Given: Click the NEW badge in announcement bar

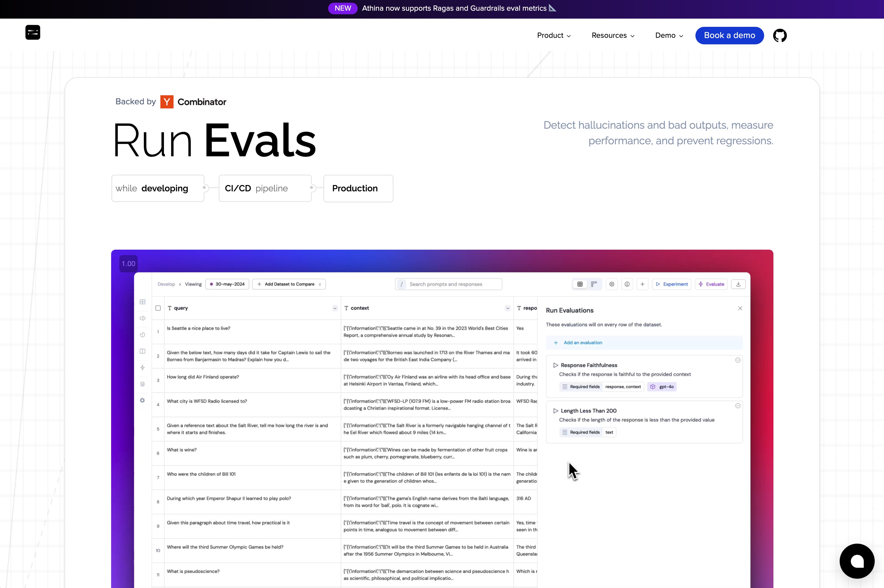Looking at the screenshot, I should click(343, 8).
